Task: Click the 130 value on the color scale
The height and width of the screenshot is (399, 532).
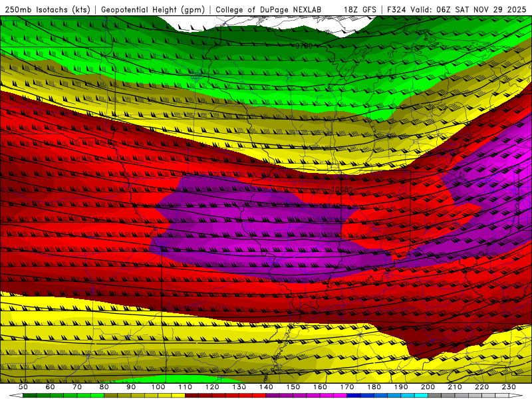Action: pos(239,387)
